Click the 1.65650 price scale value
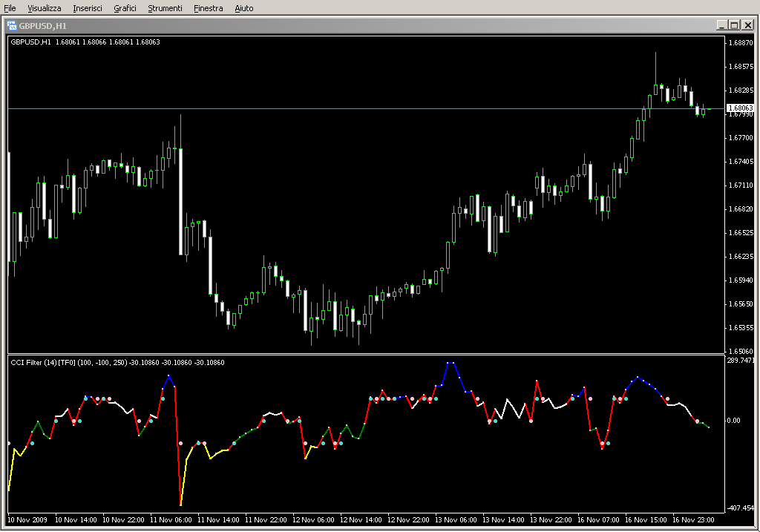The image size is (760, 532). tap(741, 303)
